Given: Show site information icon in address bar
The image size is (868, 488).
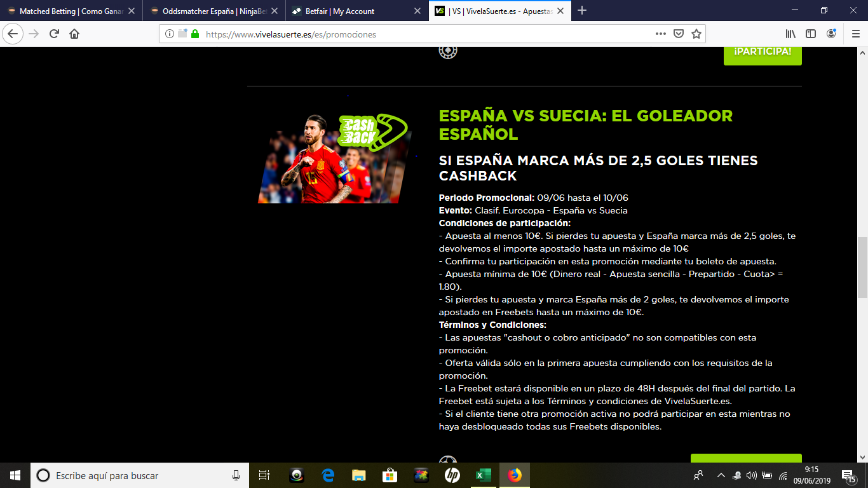Looking at the screenshot, I should pyautogui.click(x=170, y=34).
